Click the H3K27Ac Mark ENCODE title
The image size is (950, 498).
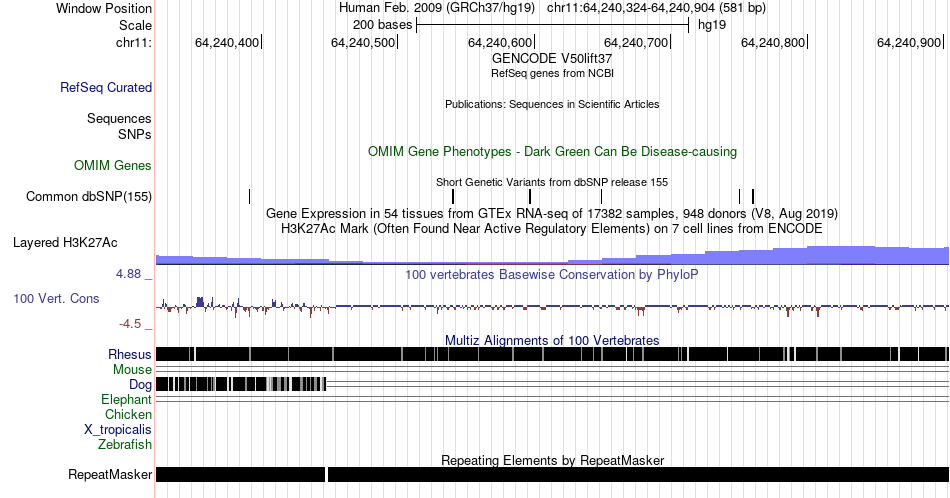(x=552, y=228)
